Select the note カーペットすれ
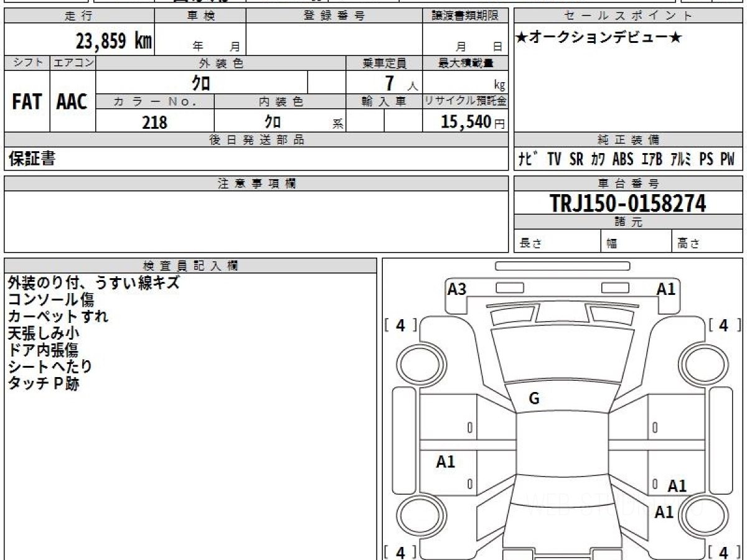 click(x=58, y=316)
